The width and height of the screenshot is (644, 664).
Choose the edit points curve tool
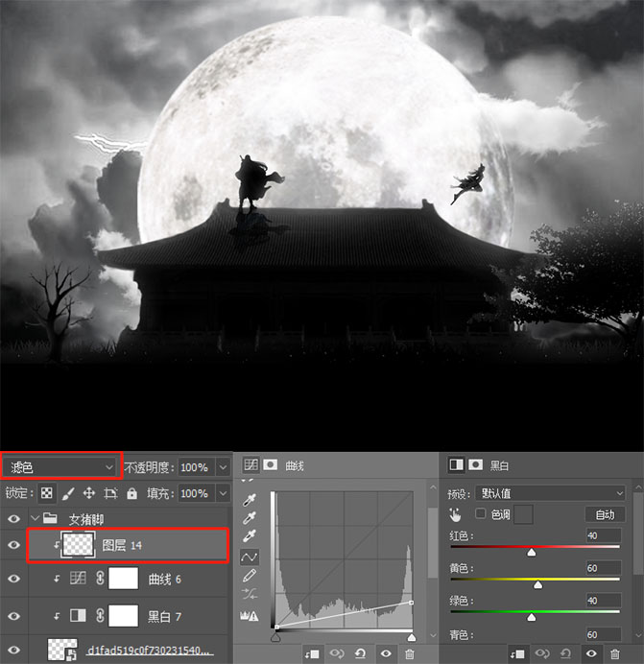250,557
